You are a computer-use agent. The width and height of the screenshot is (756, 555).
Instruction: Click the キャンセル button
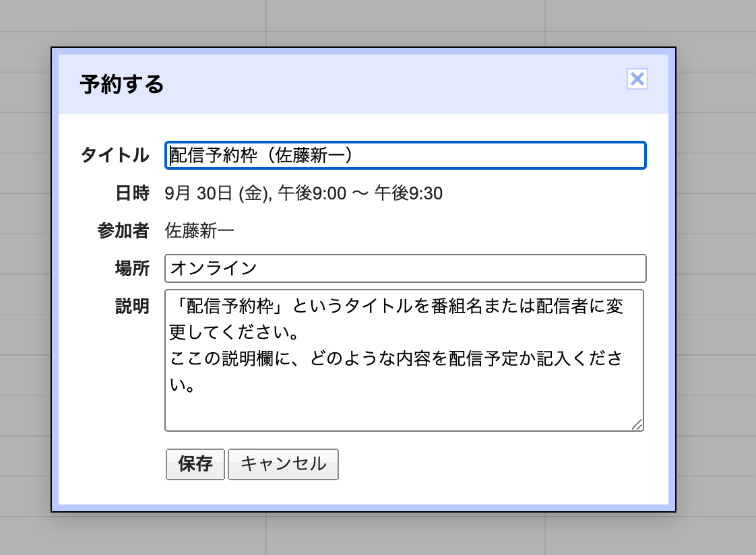(283, 464)
